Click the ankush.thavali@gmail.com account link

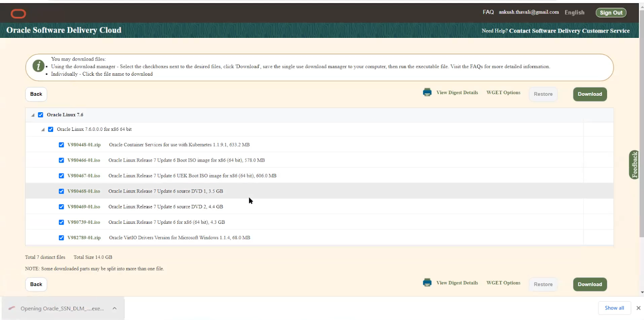coord(529,12)
